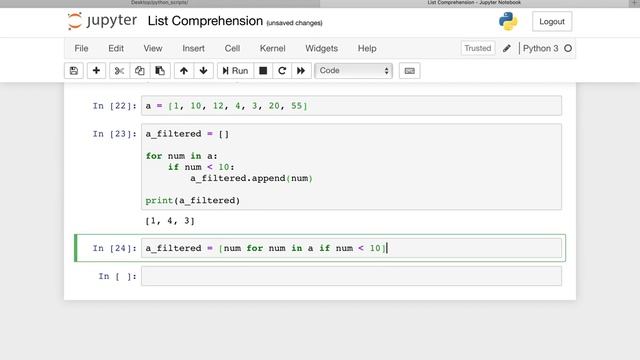The image size is (640, 360).
Task: Click the 'for num in a:' line
Action: click(x=182, y=156)
